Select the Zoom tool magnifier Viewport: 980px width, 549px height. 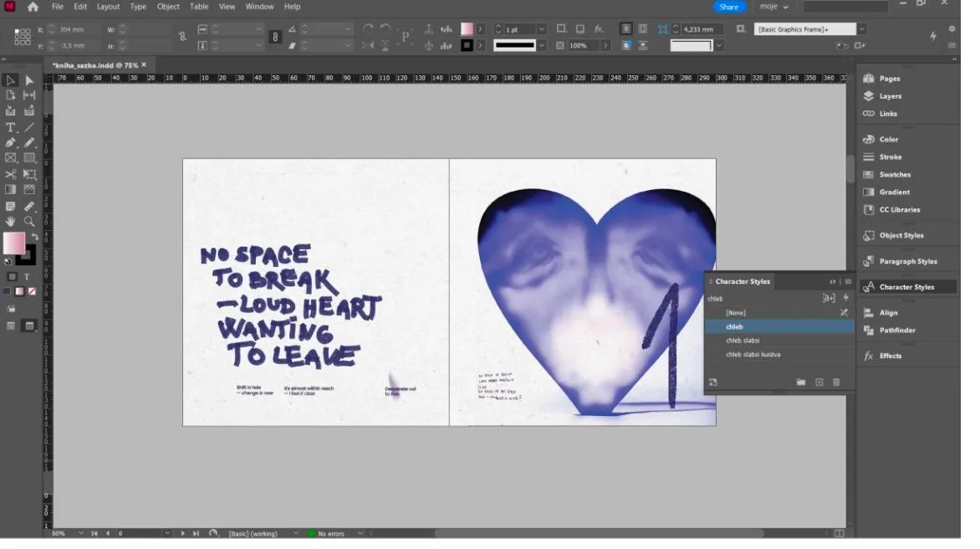[x=29, y=221]
